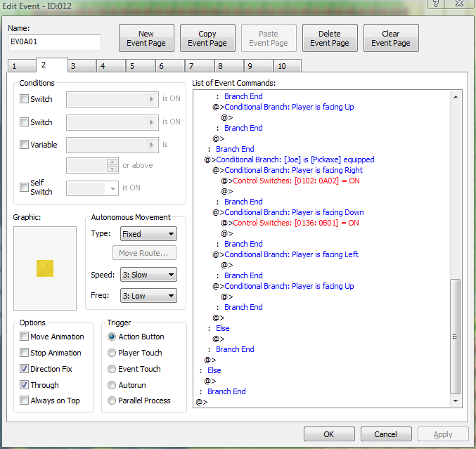The height and width of the screenshot is (449, 476).
Task: Click Copy Event Page button
Action: [207, 38]
